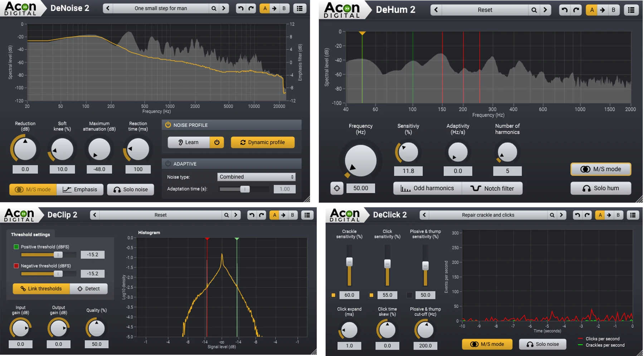Copy A to B in DeHum 2
644x356 pixels.
coord(602,10)
